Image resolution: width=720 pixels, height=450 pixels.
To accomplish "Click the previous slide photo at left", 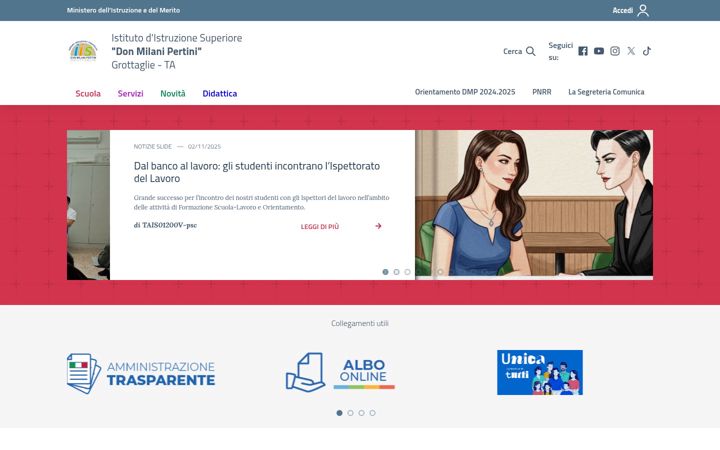I will tap(88, 205).
